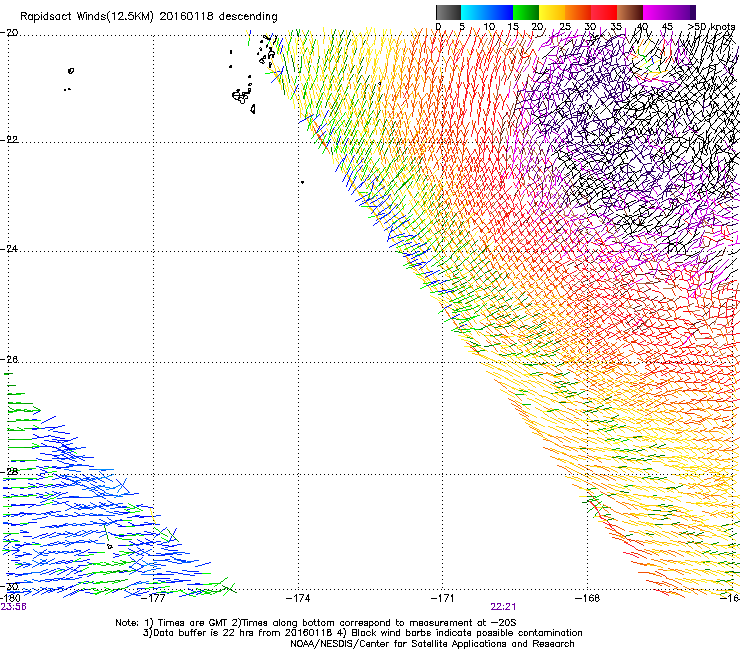Click the latitude label '-24'
Image resolution: width=740 pixels, height=650 pixels.
pyautogui.click(x=9, y=249)
